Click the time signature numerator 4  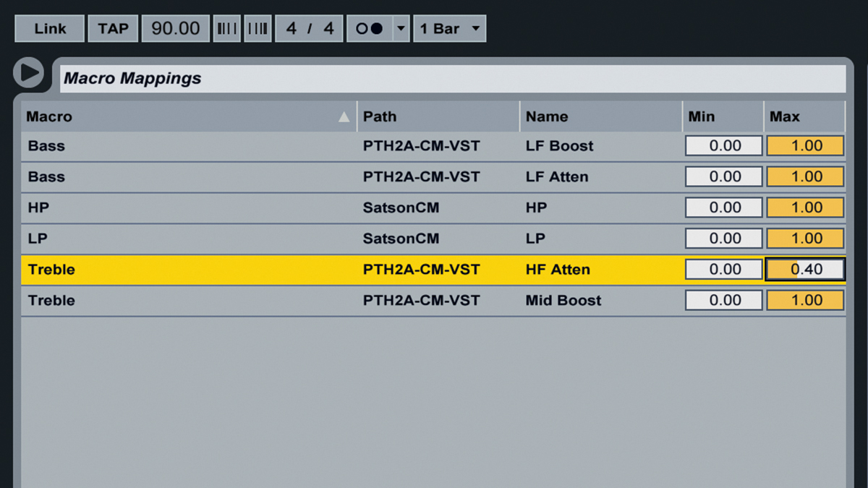(x=292, y=29)
